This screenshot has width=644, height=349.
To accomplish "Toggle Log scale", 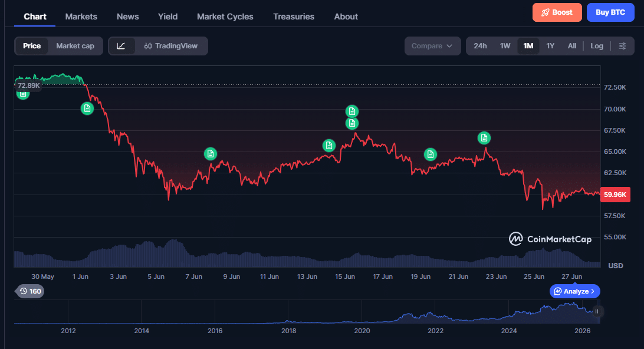I will [x=597, y=46].
